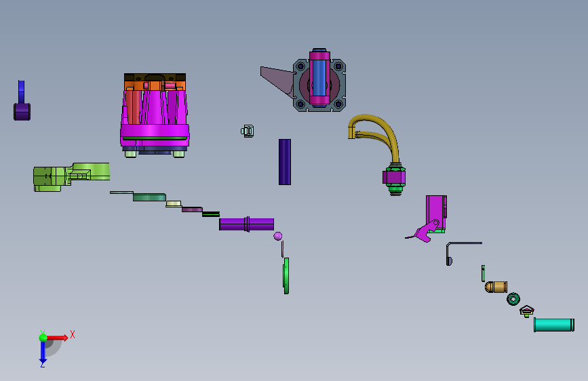The image size is (588, 381).
Task: Select the blue and purple pin at far left
Action: (x=22, y=100)
